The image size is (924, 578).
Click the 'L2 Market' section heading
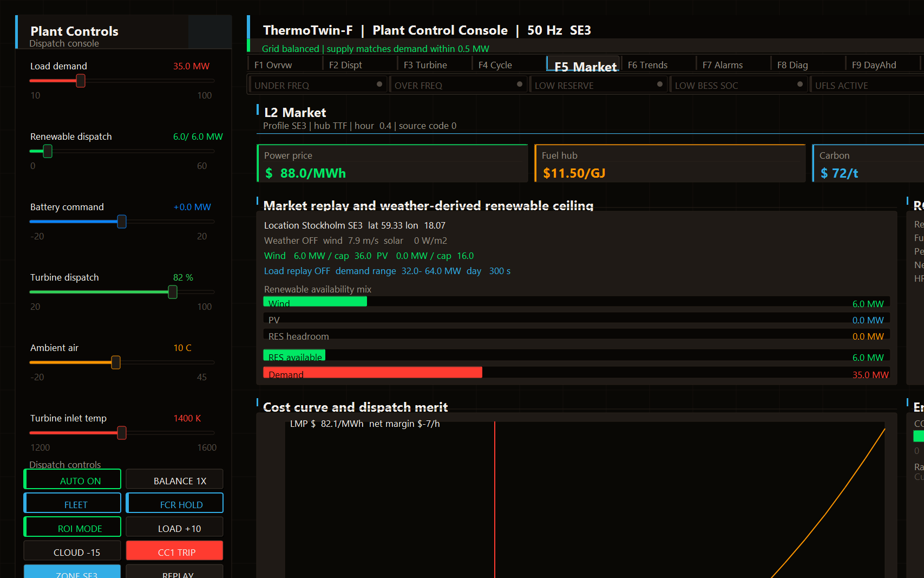pos(295,112)
